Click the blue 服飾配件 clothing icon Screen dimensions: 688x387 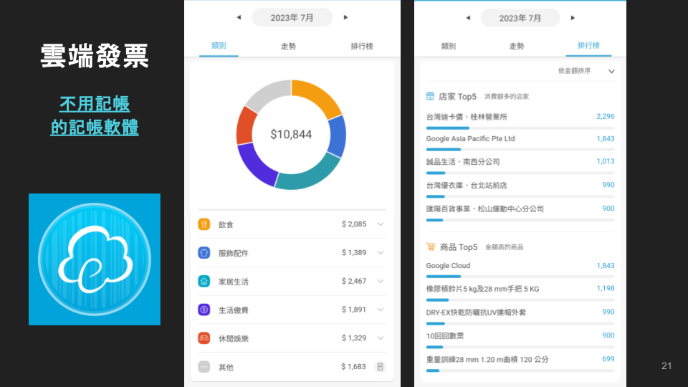(x=204, y=253)
